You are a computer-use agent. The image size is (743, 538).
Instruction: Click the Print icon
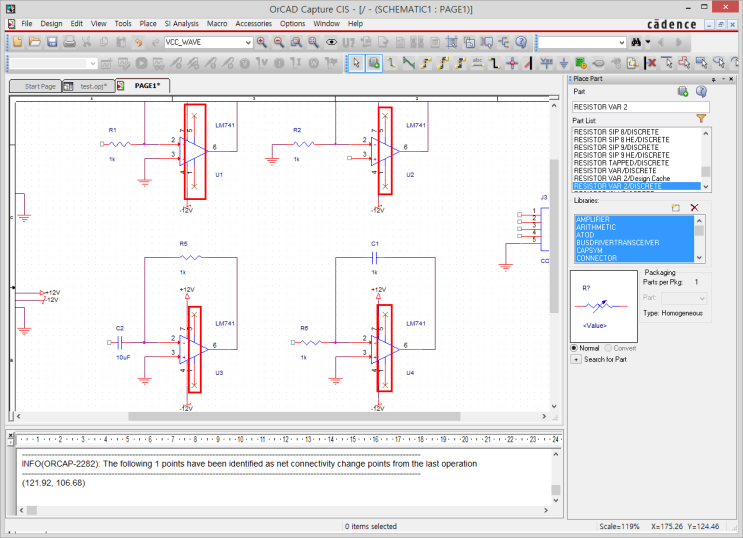[x=69, y=42]
